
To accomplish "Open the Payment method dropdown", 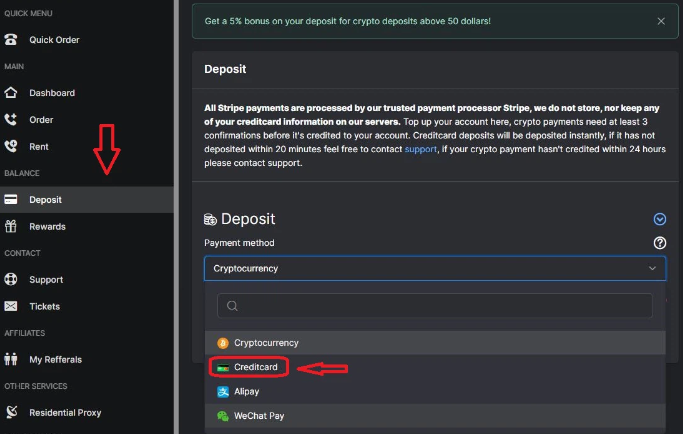I will (434, 269).
